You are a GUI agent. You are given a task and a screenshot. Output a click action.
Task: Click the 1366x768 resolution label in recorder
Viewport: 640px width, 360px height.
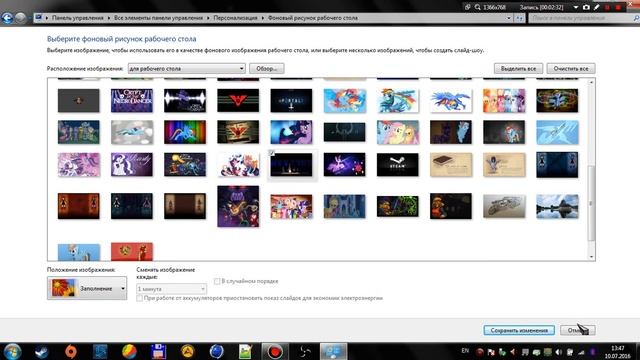[x=495, y=7]
